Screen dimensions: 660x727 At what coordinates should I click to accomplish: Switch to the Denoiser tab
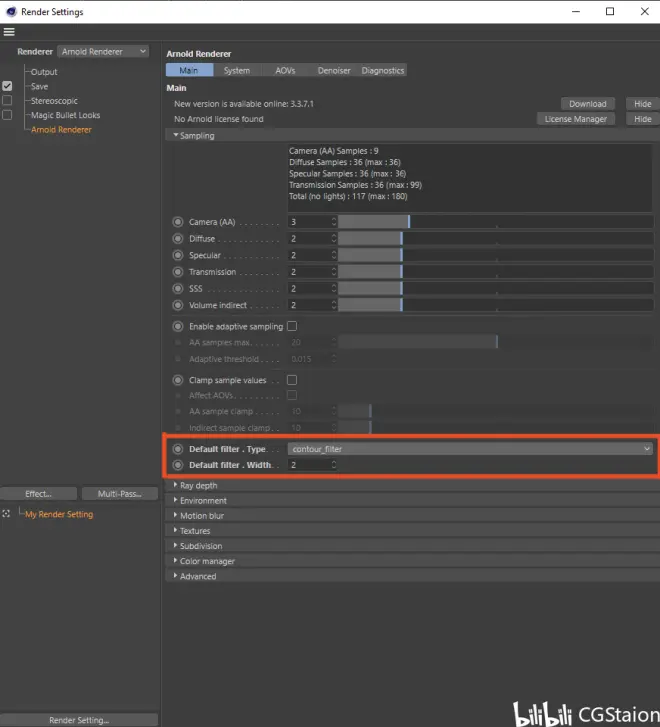[x=334, y=70]
